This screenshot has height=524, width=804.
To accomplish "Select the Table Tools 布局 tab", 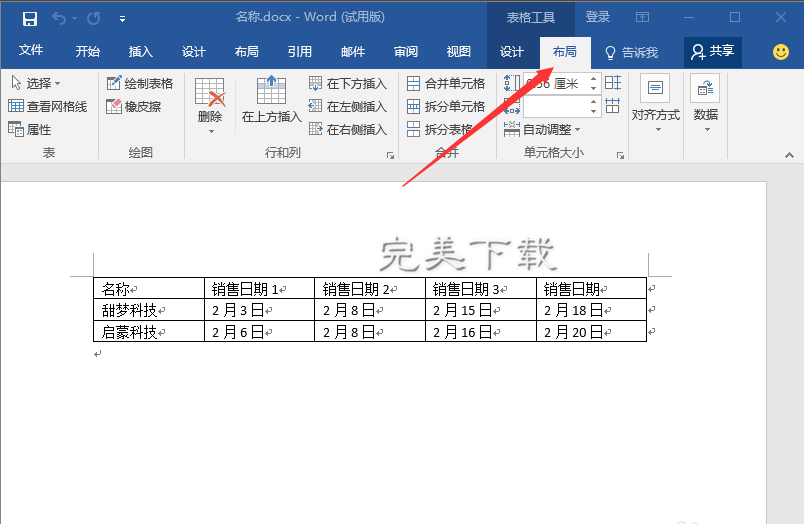I will [x=565, y=52].
